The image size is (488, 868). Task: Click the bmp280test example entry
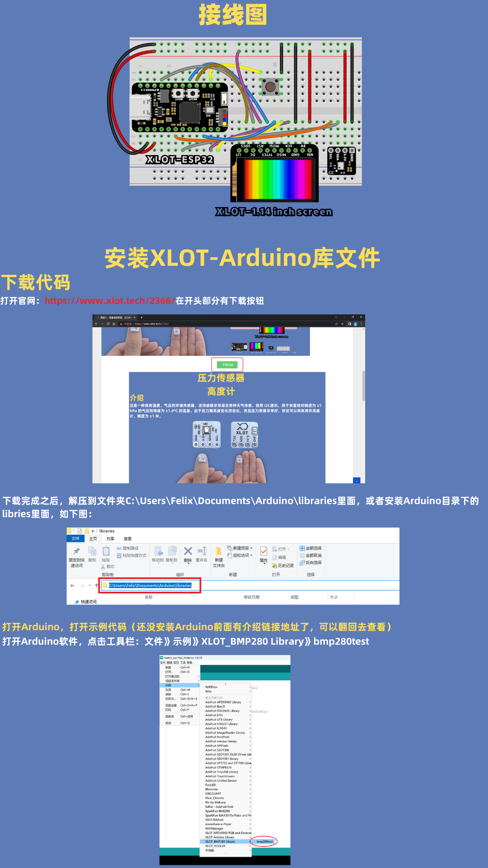(264, 841)
